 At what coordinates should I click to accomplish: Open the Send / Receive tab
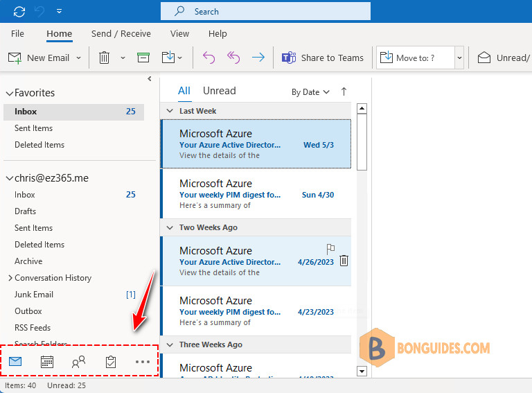(121, 33)
